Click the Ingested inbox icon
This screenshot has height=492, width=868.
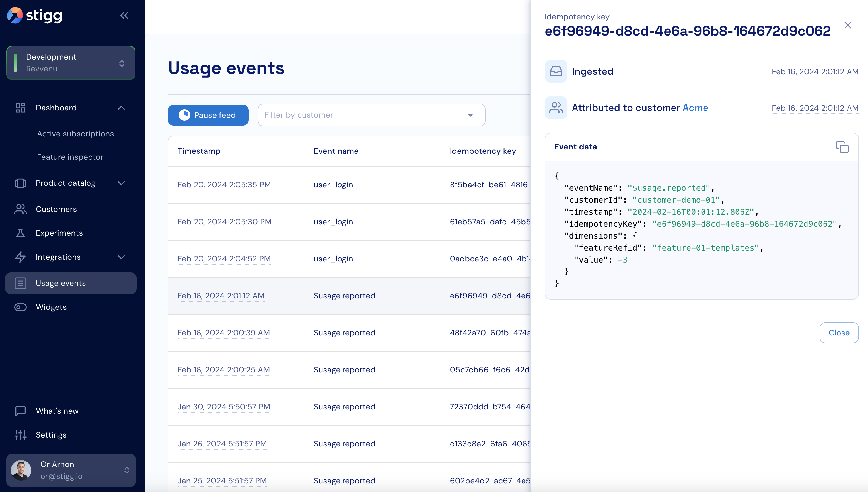[556, 71]
